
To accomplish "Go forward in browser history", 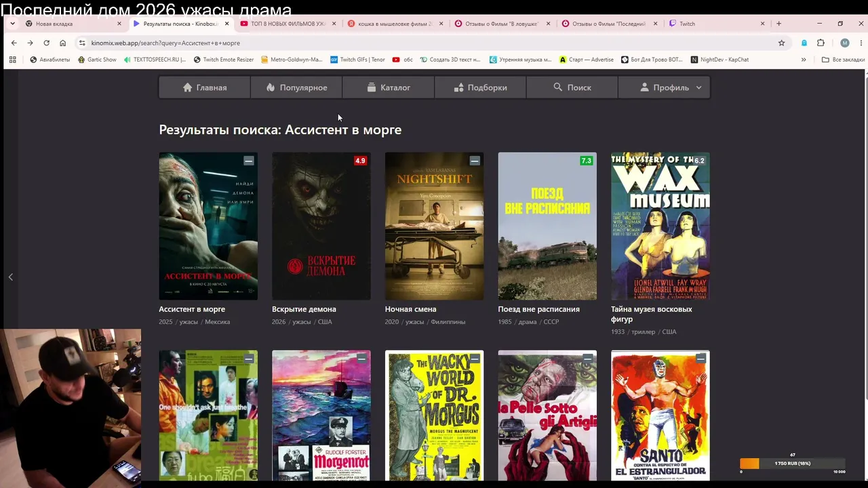I will point(30,43).
